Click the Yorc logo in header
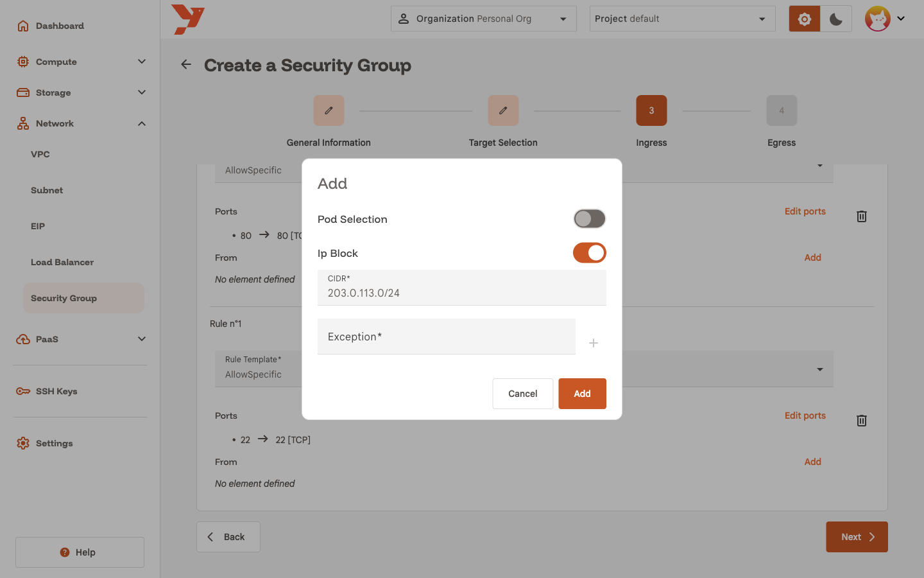Viewport: 924px width, 578px height. [x=188, y=19]
